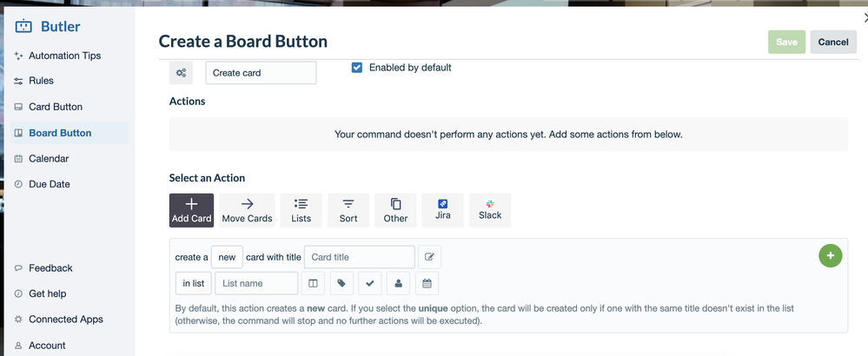
Task: Select Board Button sidebar item
Action: 70,133
